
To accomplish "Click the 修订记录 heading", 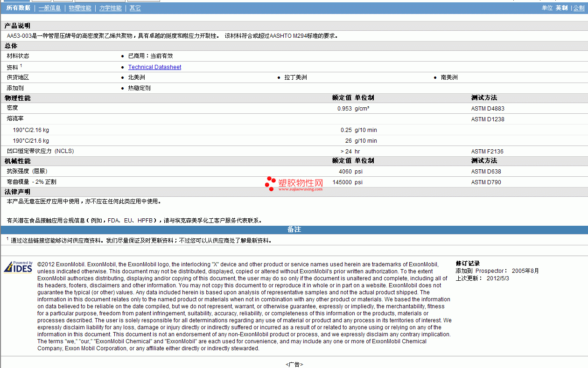I will coord(468,264).
